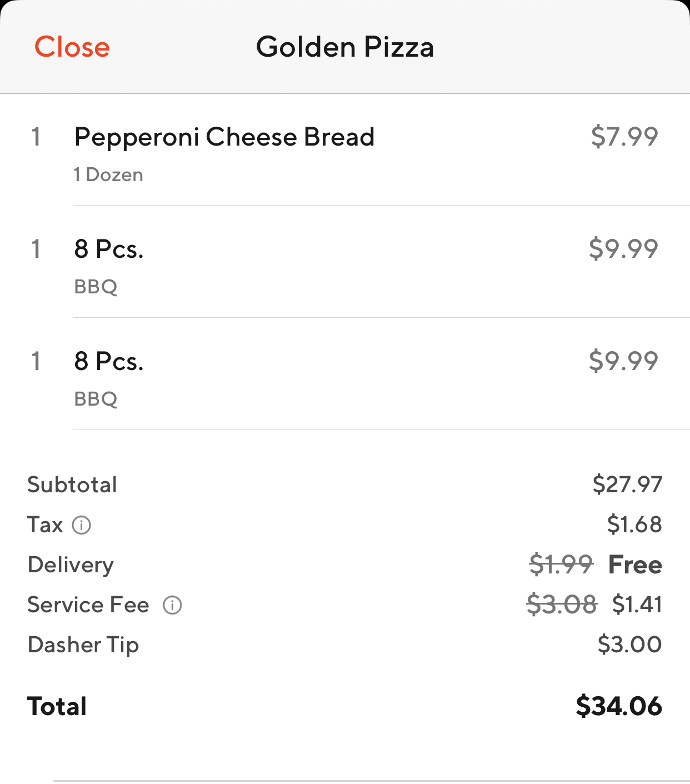The width and height of the screenshot is (690, 784).
Task: Click the $1.68 tax amount
Action: pyautogui.click(x=634, y=525)
